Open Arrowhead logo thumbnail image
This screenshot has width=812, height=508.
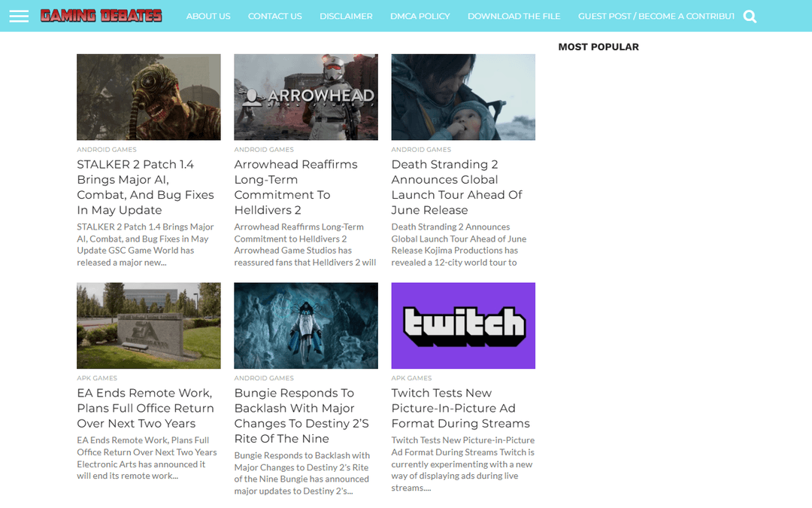pyautogui.click(x=306, y=97)
